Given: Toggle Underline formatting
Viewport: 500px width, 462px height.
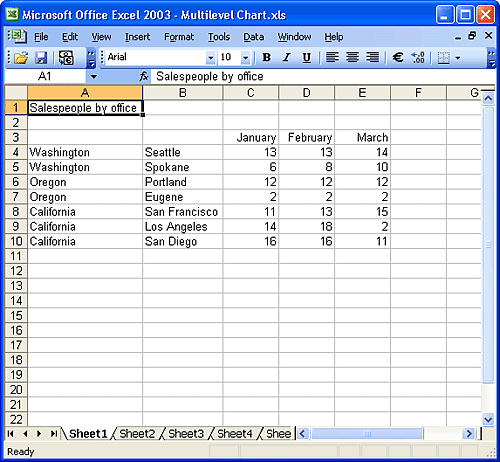Looking at the screenshot, I should click(306, 58).
